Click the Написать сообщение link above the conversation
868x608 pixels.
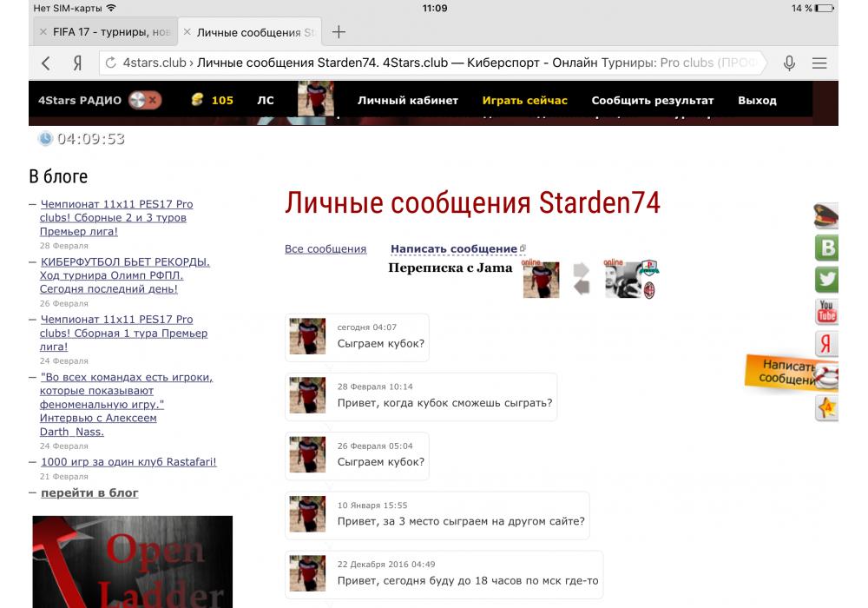pyautogui.click(x=454, y=249)
